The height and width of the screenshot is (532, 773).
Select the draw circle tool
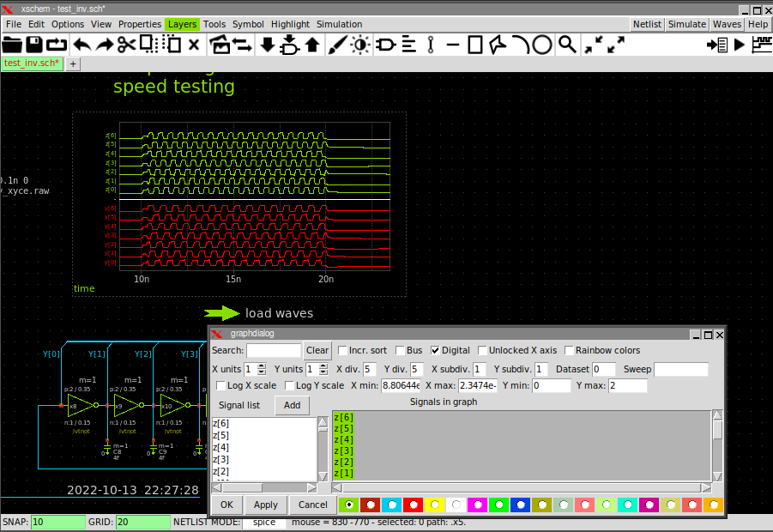point(542,45)
